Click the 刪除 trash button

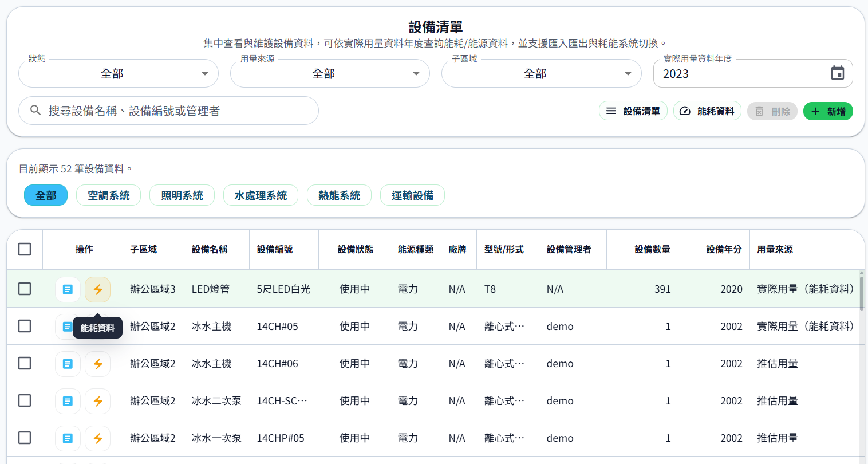[772, 111]
